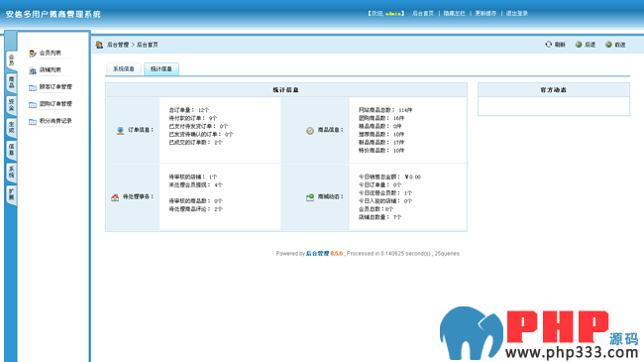
Task: Open the 店铺列表 shop list icon
Action: [x=33, y=70]
